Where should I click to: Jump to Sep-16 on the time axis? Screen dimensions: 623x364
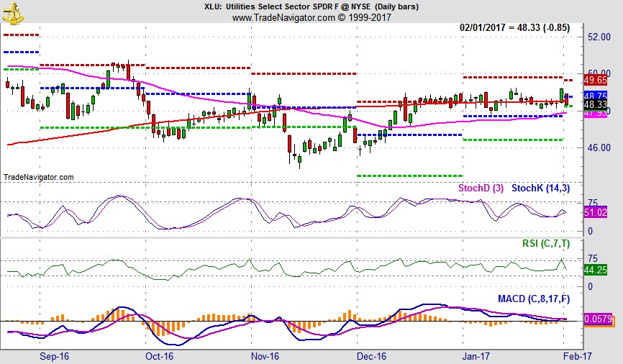tap(54, 355)
